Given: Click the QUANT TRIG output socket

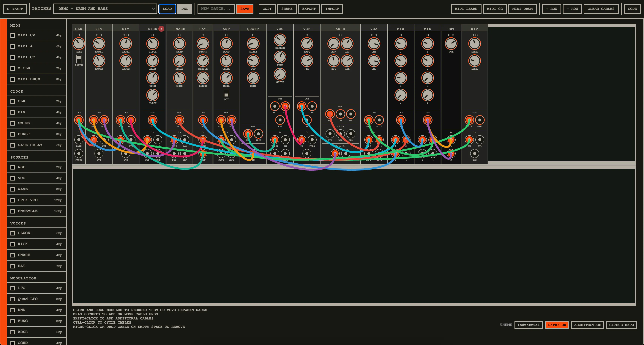Looking at the screenshot, I should (x=258, y=134).
